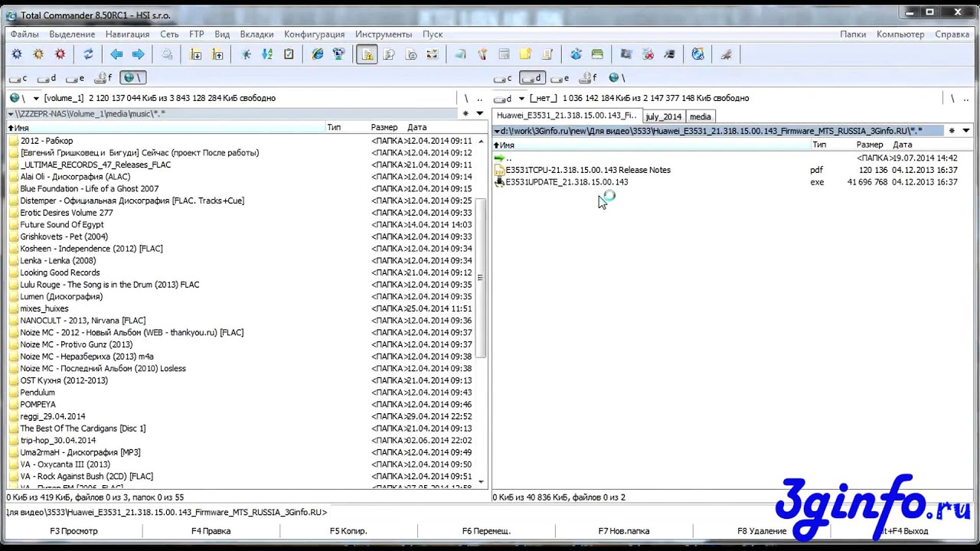The width and height of the screenshot is (980, 551).
Task: Click the F5 Копир. button
Action: click(x=348, y=531)
